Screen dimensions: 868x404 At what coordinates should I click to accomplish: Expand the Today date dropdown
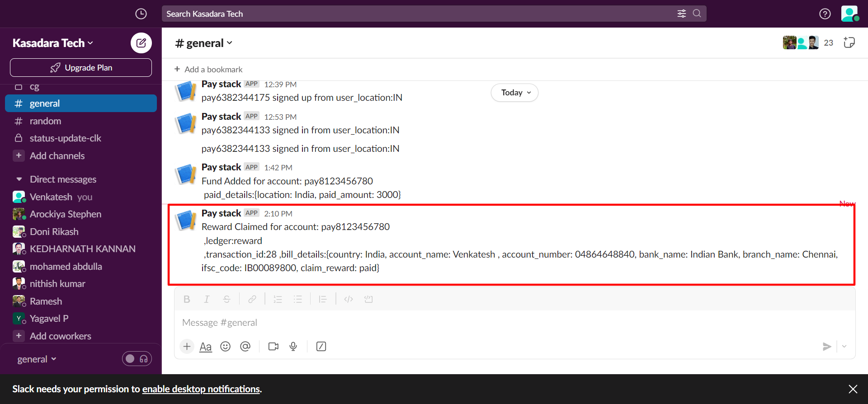click(515, 93)
